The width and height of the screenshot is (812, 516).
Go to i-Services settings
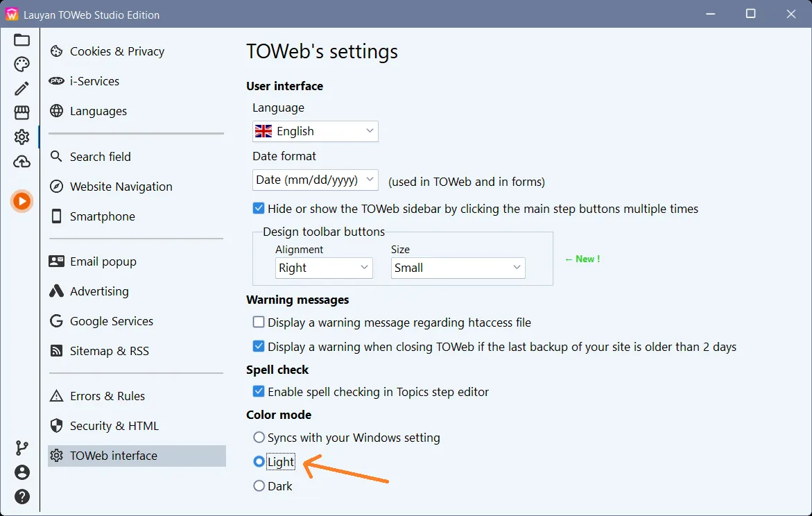point(95,81)
